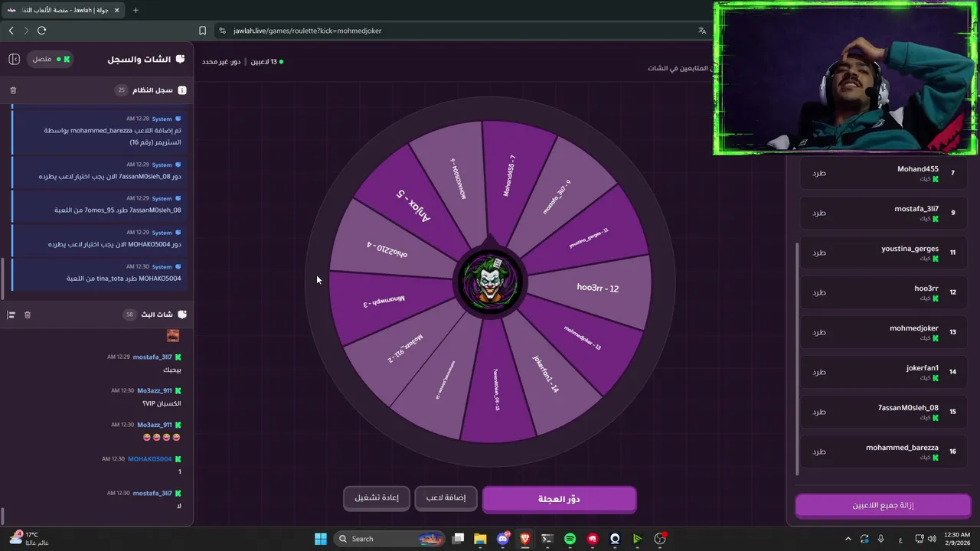Viewport: 980px width, 551px height.
Task: Click system log entry mentioning 7omos_95
Action: pyautogui.click(x=100, y=205)
